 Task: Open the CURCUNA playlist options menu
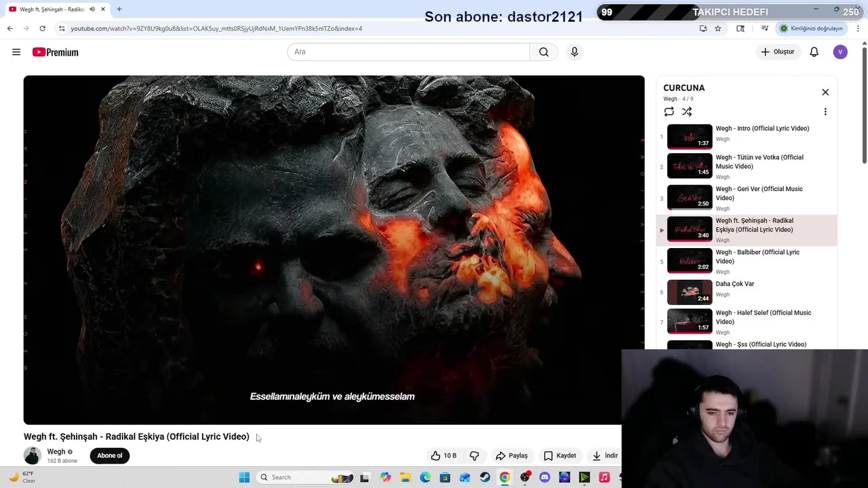click(825, 112)
